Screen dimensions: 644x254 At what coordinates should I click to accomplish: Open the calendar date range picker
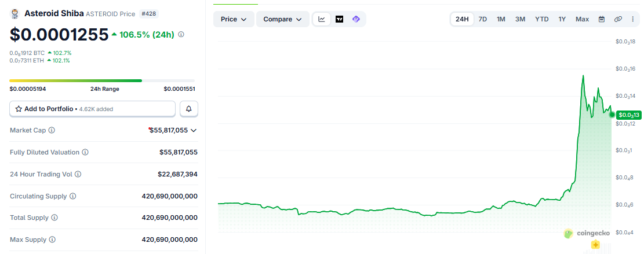[602, 19]
